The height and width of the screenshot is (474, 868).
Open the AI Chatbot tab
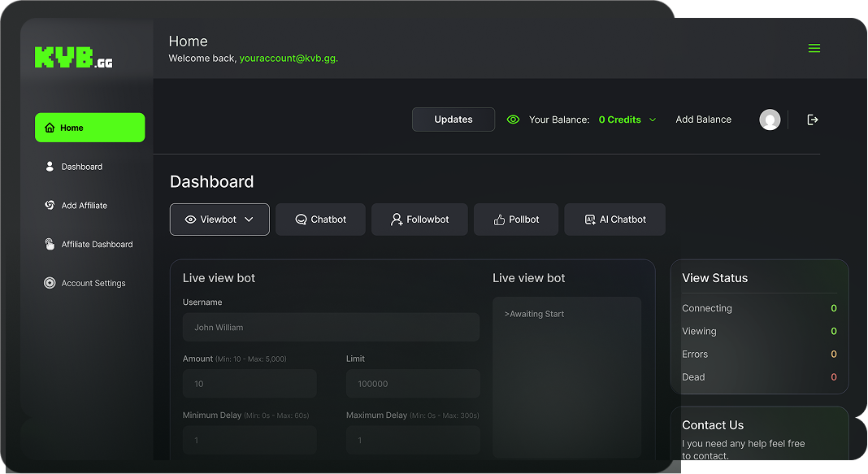(614, 220)
